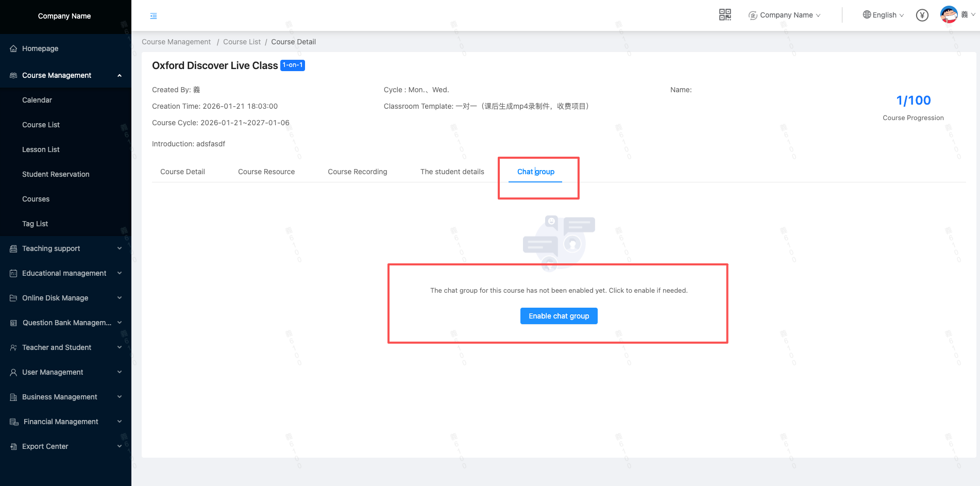980x486 pixels.
Task: Click the user avatar picture
Action: [x=949, y=14]
